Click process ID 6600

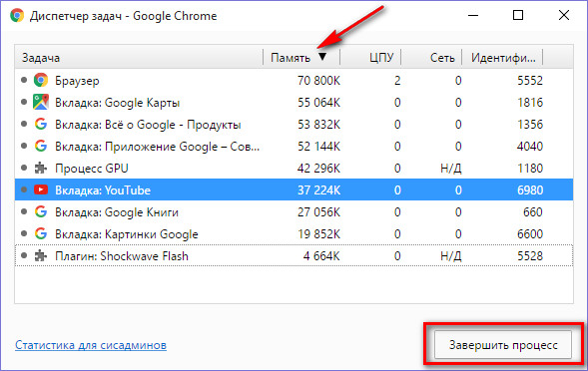(530, 233)
